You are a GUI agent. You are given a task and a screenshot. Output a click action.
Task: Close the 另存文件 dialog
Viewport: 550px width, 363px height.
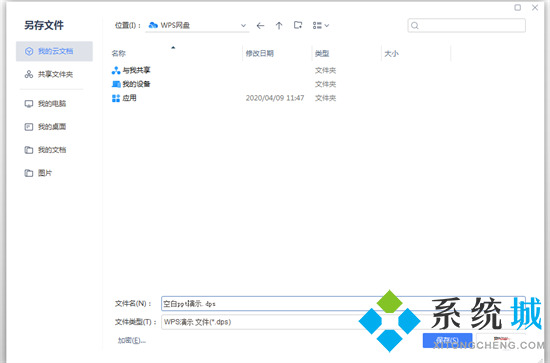tap(535, 7)
